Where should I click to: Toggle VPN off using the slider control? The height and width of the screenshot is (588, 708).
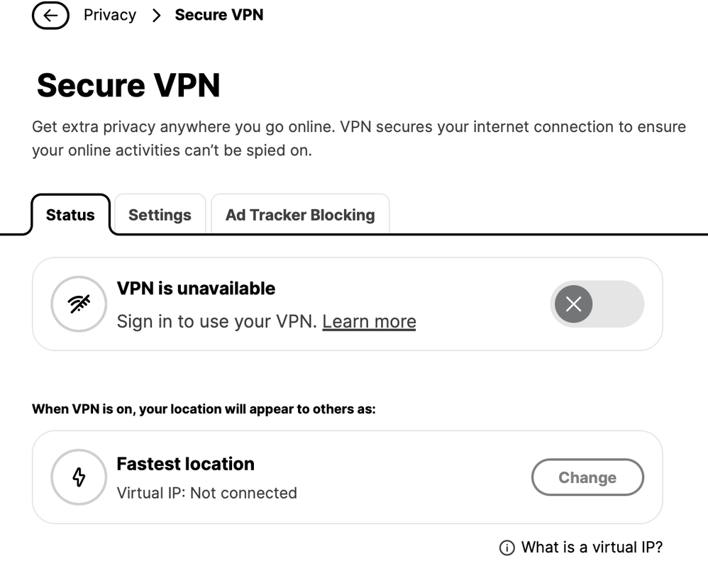point(597,304)
